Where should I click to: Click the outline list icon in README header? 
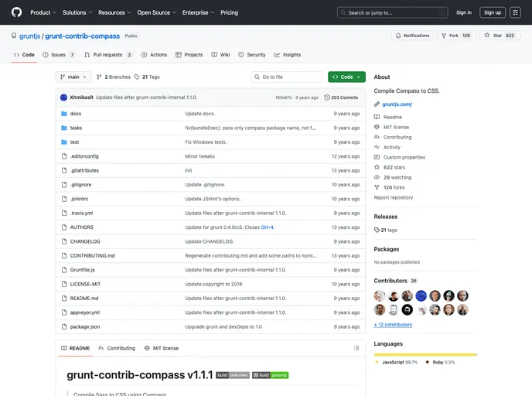click(x=356, y=348)
